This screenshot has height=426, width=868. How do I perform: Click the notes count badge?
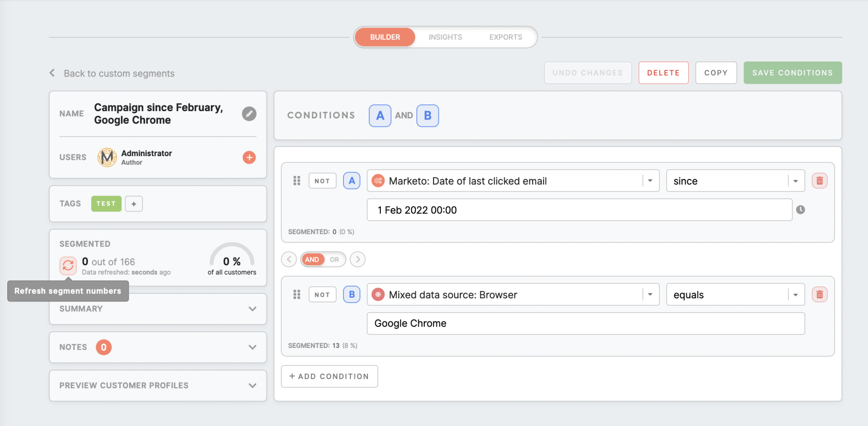coord(104,347)
